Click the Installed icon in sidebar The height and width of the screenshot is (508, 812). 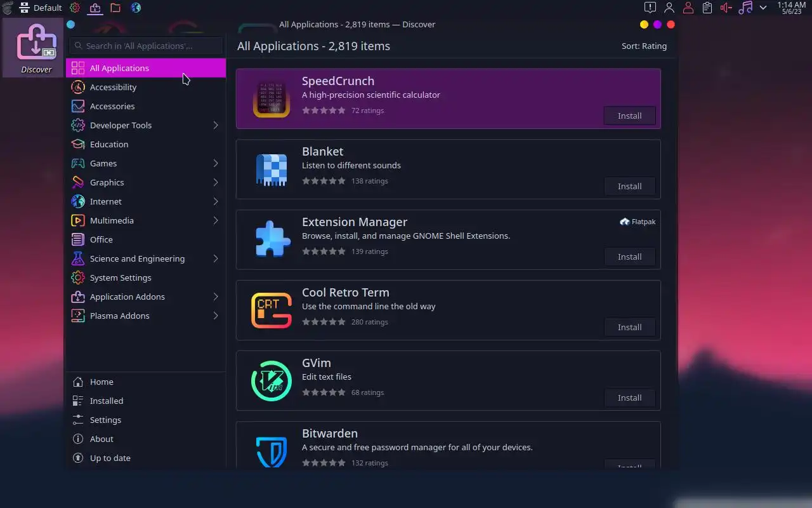coord(78,401)
